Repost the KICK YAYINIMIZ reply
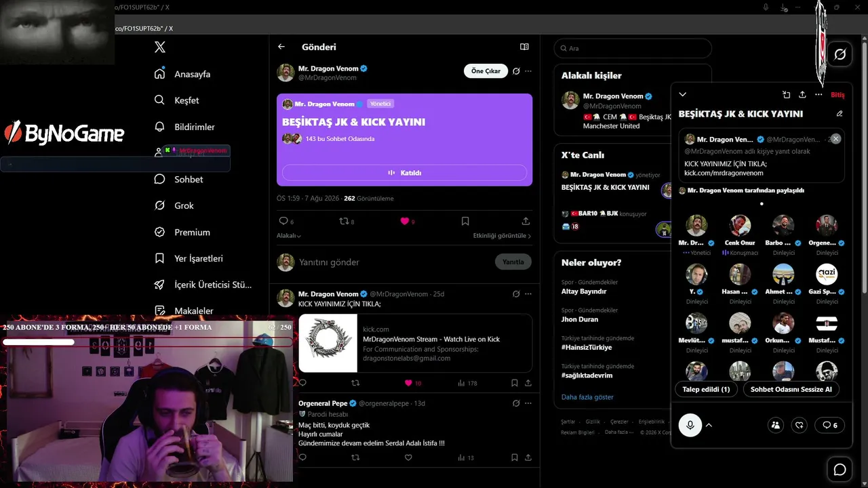 (355, 383)
